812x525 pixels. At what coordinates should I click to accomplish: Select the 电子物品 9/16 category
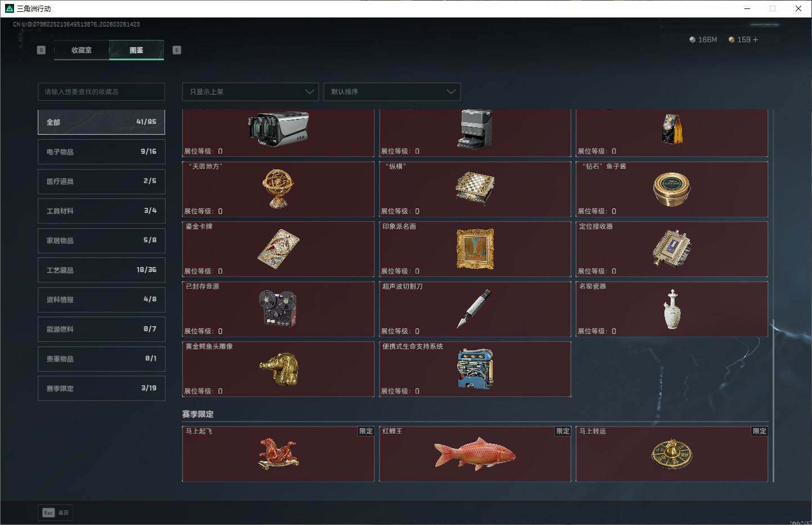tap(101, 152)
